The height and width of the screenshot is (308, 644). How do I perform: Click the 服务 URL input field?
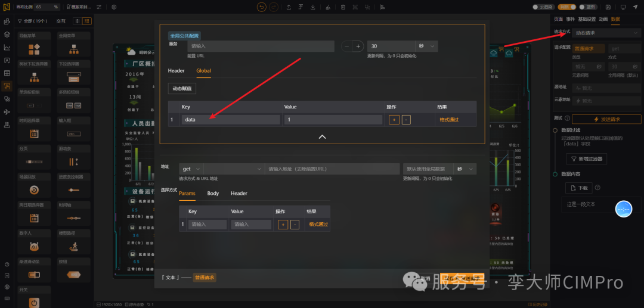click(261, 46)
